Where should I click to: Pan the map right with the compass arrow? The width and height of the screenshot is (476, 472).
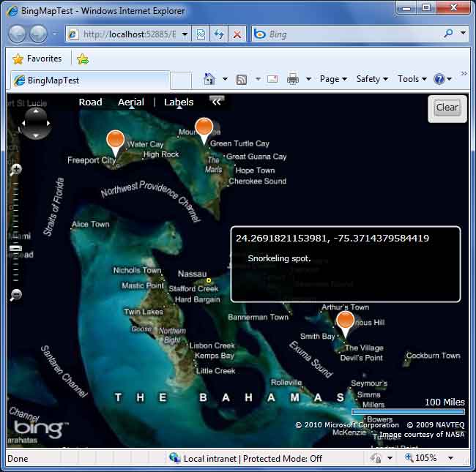(48, 124)
